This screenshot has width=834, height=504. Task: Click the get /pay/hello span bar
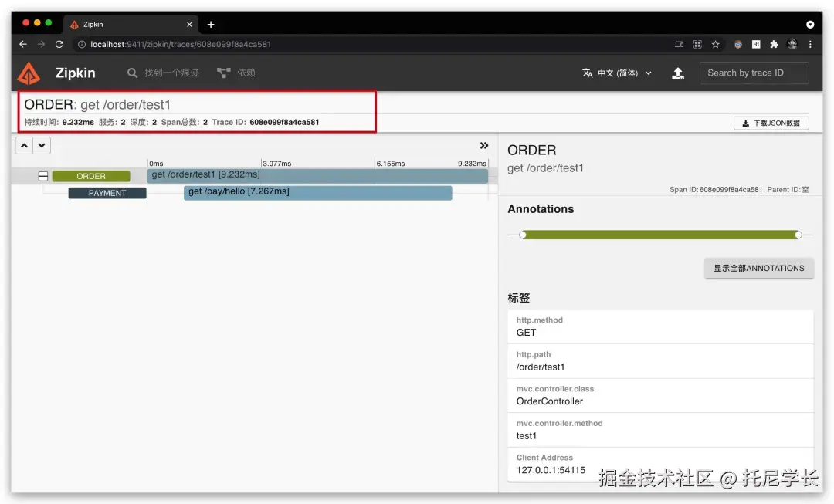coord(317,192)
